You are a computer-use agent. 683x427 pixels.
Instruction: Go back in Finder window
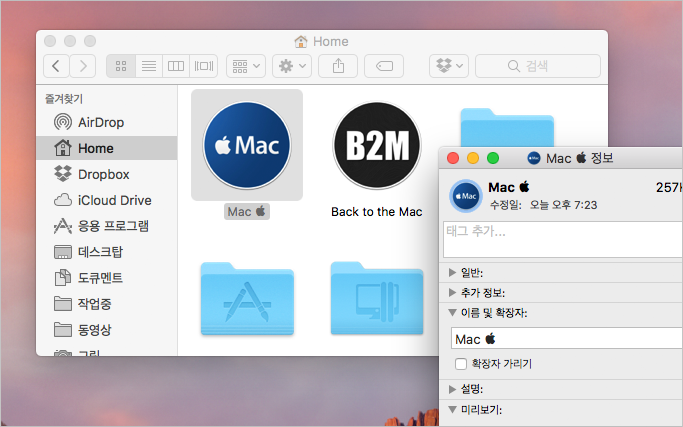[56, 66]
